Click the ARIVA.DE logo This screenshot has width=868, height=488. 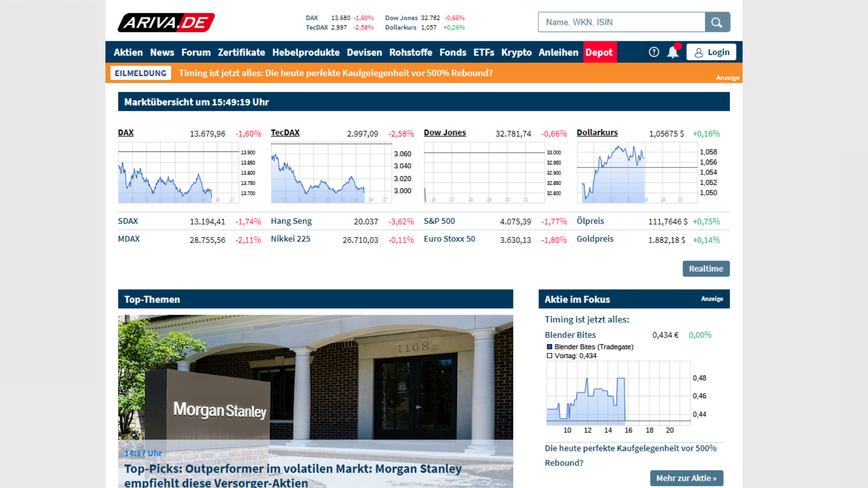pyautogui.click(x=166, y=23)
